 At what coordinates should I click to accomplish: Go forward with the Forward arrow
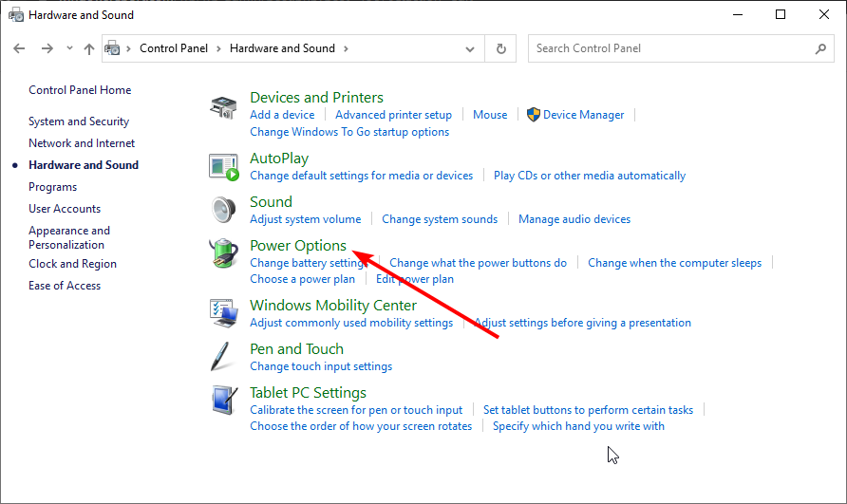[47, 48]
